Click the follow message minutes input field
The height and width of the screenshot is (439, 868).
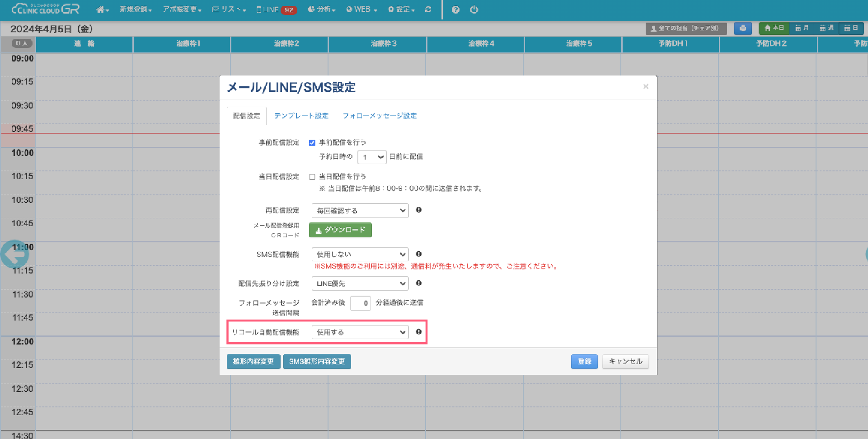[x=360, y=303]
